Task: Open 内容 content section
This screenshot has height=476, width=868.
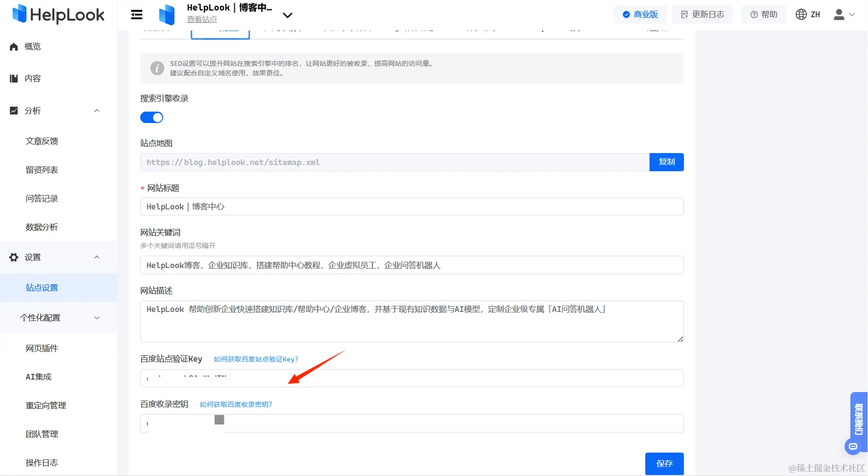Action: (32, 79)
